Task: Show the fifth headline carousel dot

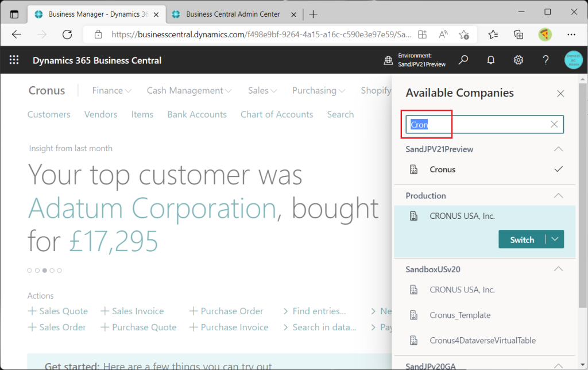Action: click(x=59, y=270)
